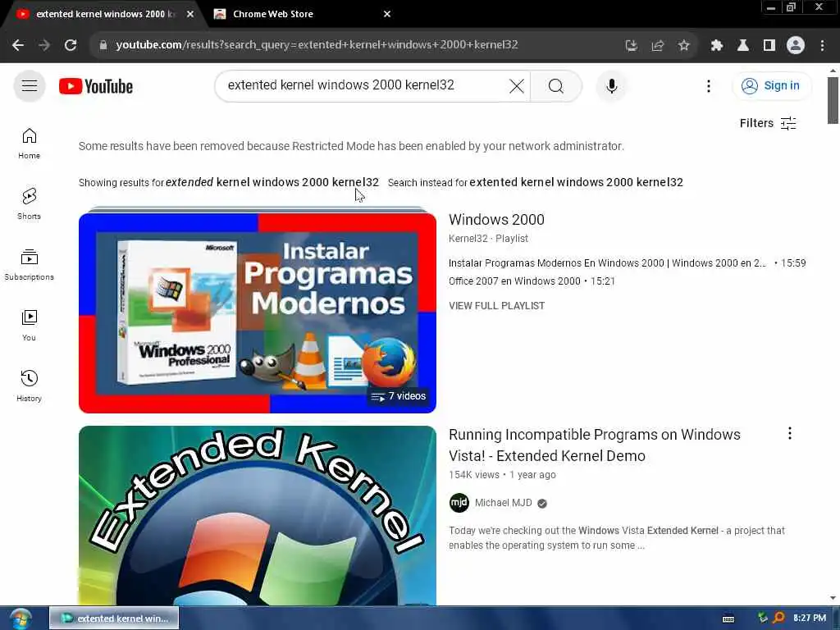Open Subscriptions in the sidebar
This screenshot has height=630, width=840.
click(29, 265)
